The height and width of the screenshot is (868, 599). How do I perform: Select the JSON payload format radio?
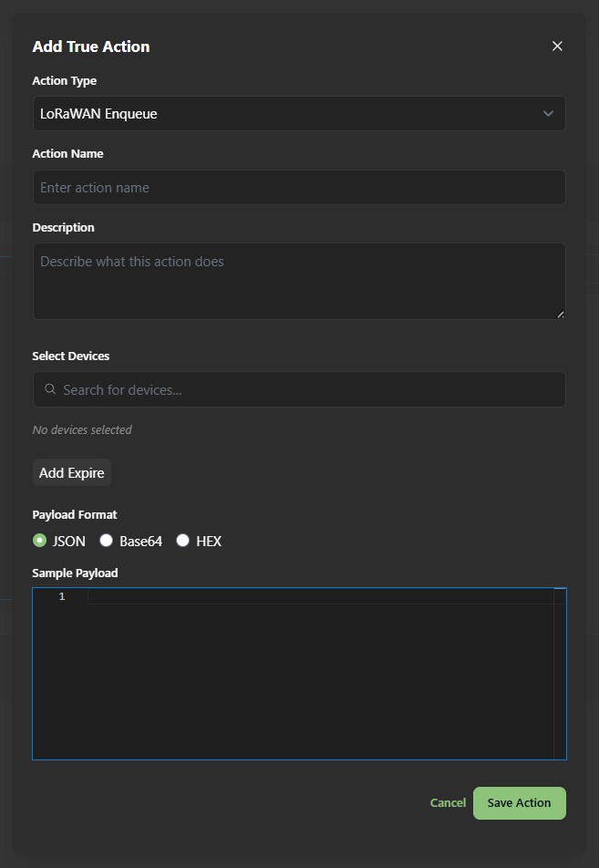(x=39, y=540)
